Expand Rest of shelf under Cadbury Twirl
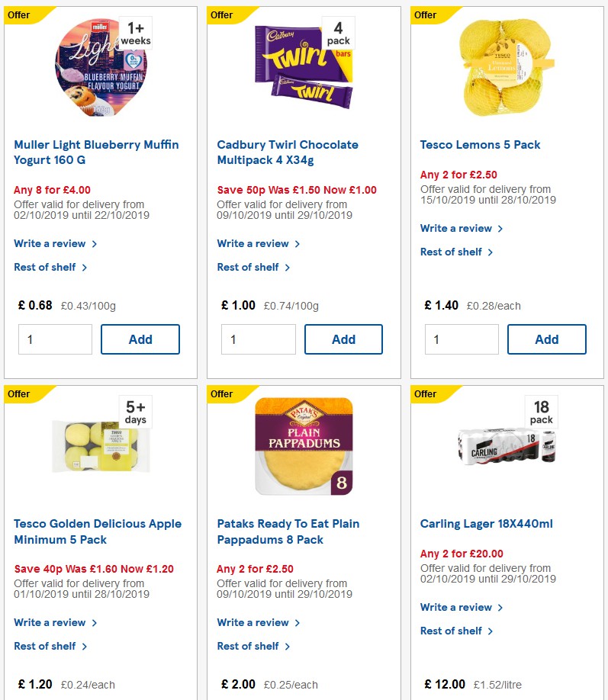The height and width of the screenshot is (700, 608). pos(249,267)
